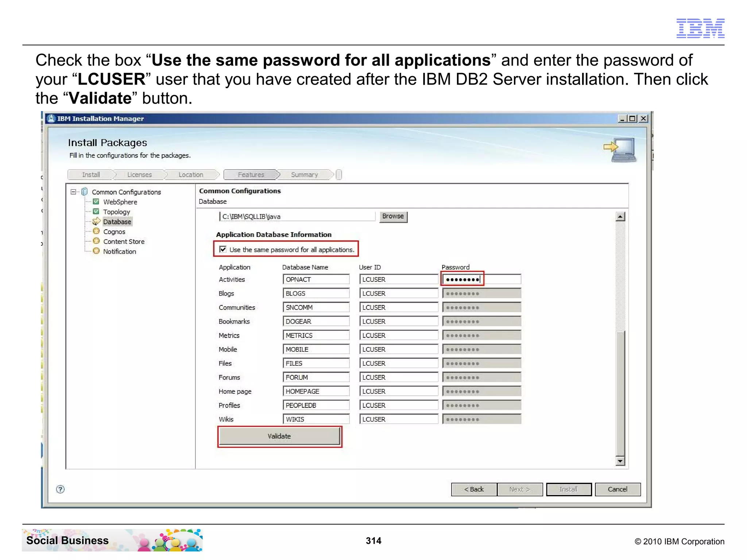Click the WIKIS database name field
747x560 pixels.
(x=316, y=419)
